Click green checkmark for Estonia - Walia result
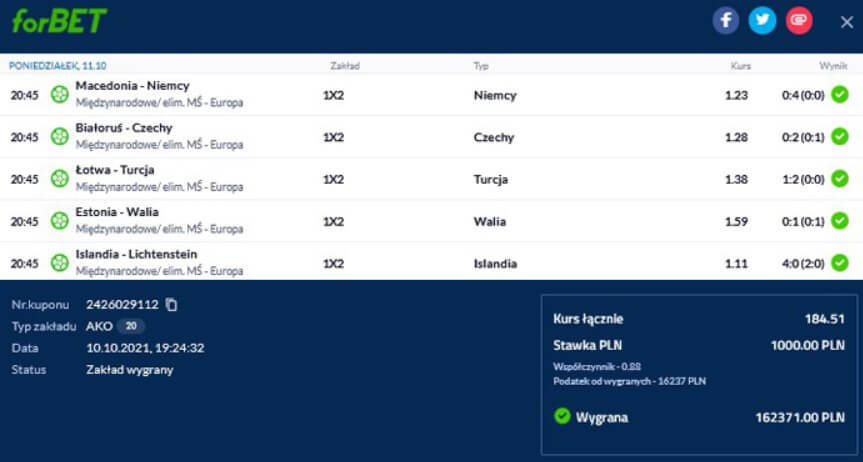This screenshot has width=863, height=462. 840,221
